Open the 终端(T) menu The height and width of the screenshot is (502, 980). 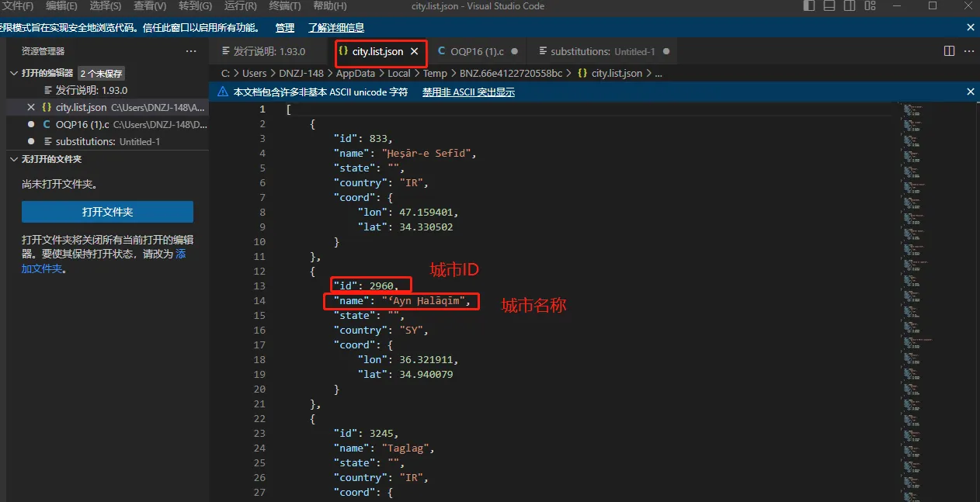(x=285, y=6)
